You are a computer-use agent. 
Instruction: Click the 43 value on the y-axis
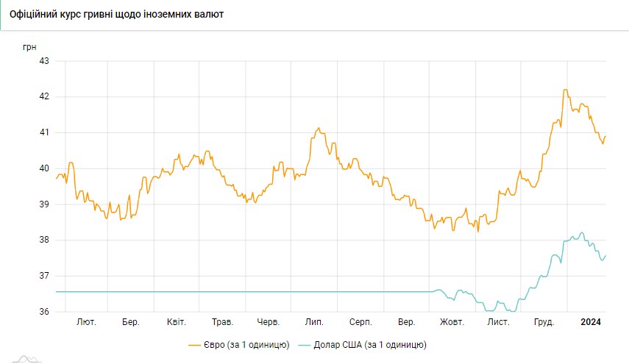coord(43,61)
